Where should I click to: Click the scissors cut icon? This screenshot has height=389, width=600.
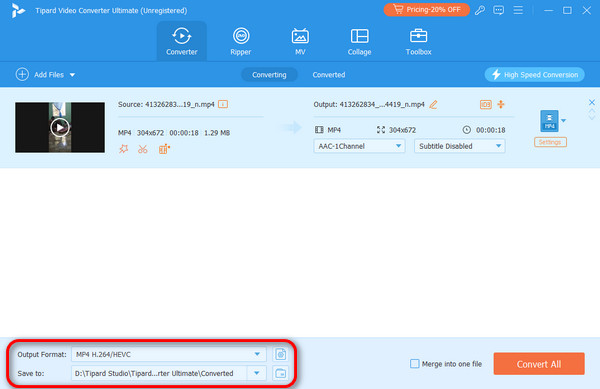(x=143, y=149)
